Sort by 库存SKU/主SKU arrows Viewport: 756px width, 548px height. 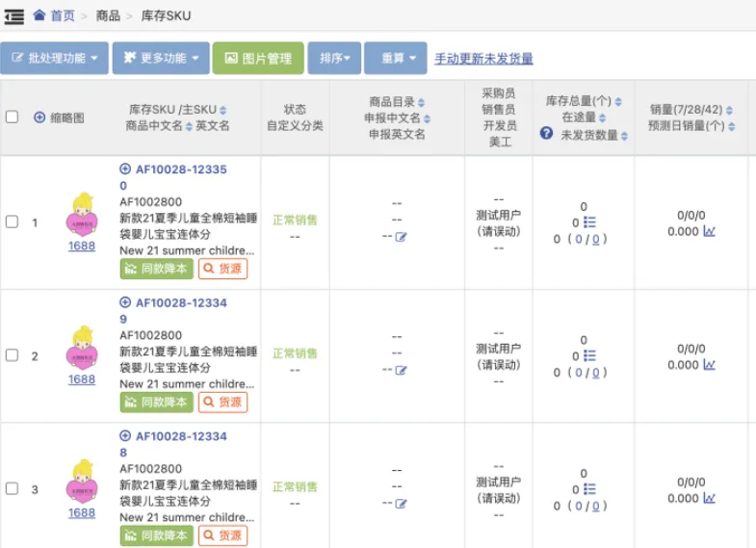[222, 111]
